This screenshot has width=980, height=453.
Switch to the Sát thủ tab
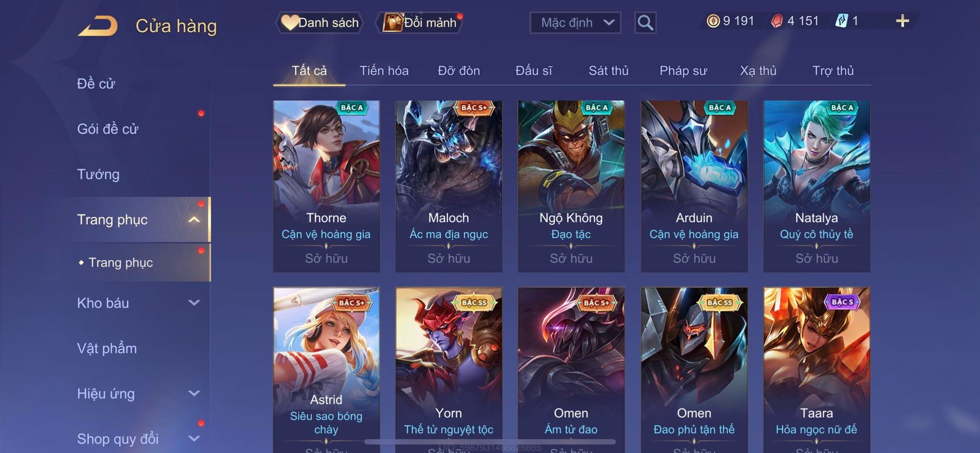608,71
